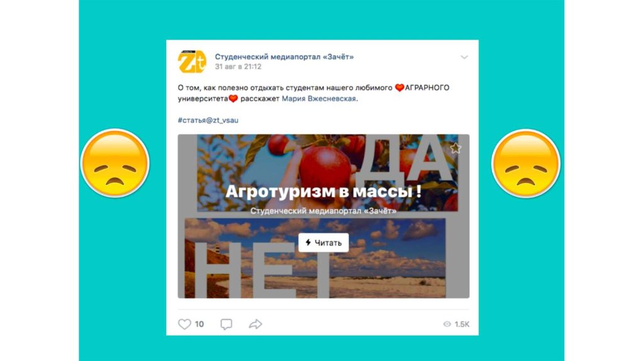Click the left sad face emoji
This screenshot has width=644, height=361.
115,163
